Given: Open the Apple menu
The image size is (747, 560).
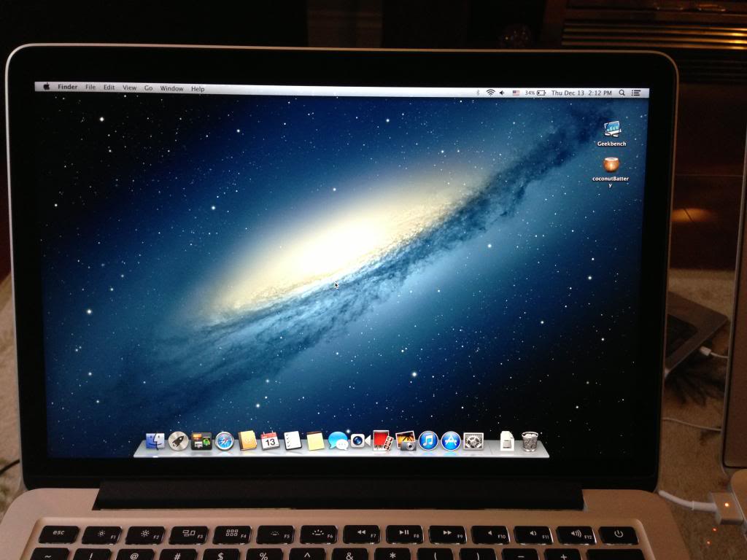Looking at the screenshot, I should pyautogui.click(x=47, y=87).
